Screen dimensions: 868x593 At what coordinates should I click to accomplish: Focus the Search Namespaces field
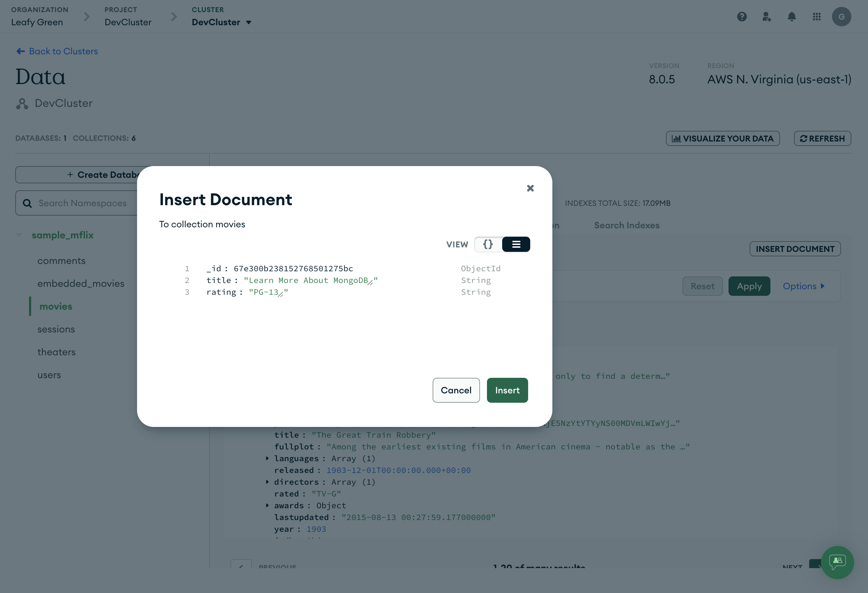coord(76,203)
